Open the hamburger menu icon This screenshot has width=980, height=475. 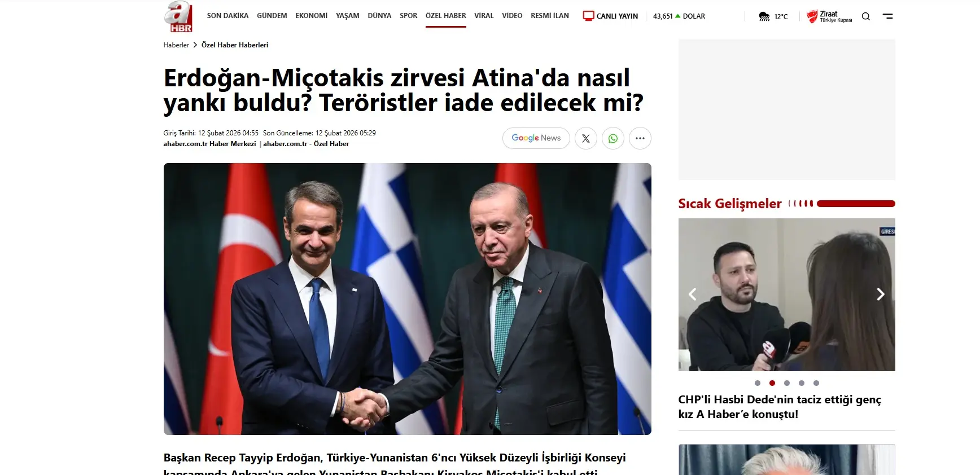point(888,16)
